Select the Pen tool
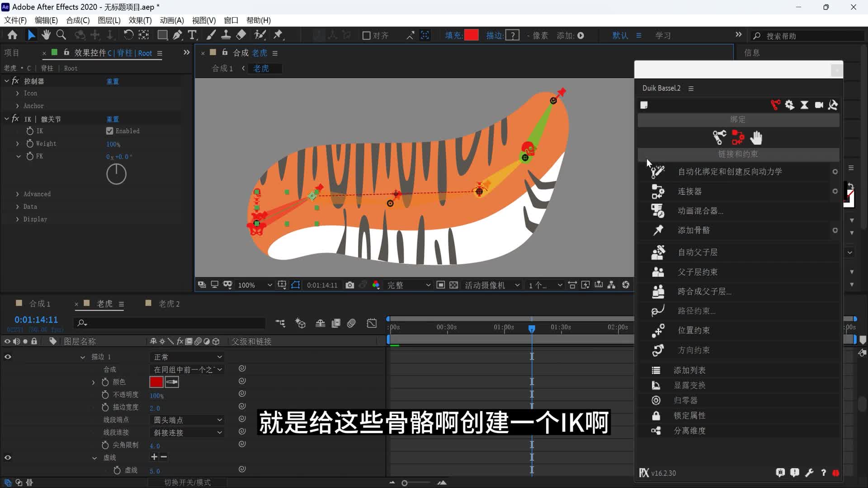Image resolution: width=868 pixels, height=488 pixels. pos(178,35)
